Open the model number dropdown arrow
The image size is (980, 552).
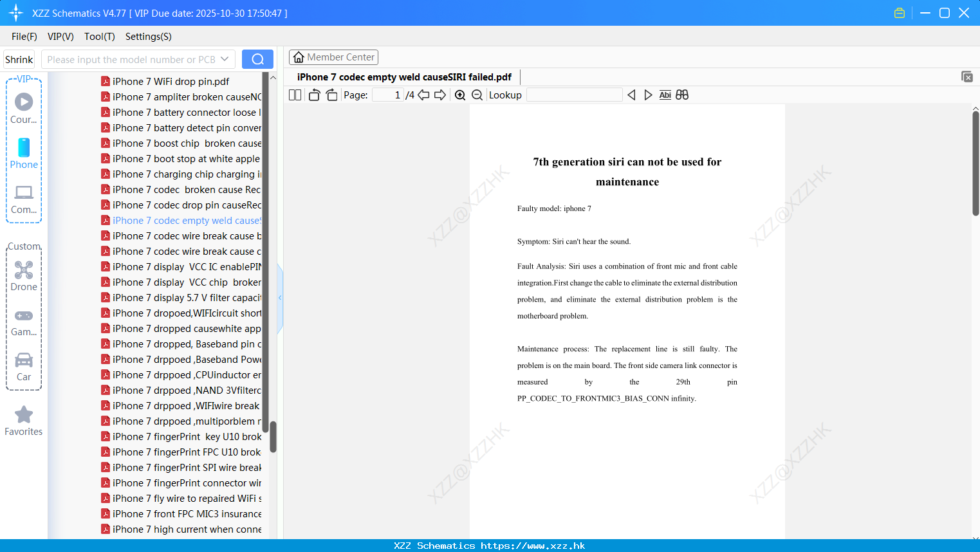[225, 59]
